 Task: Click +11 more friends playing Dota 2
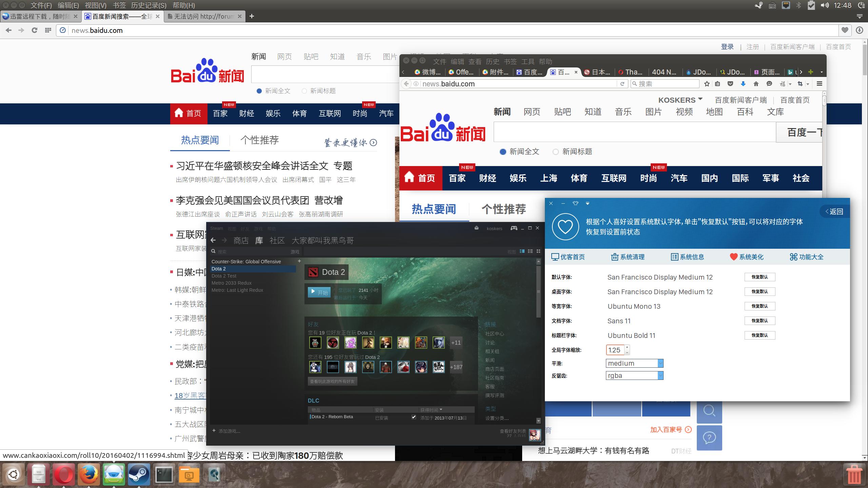coord(456,343)
